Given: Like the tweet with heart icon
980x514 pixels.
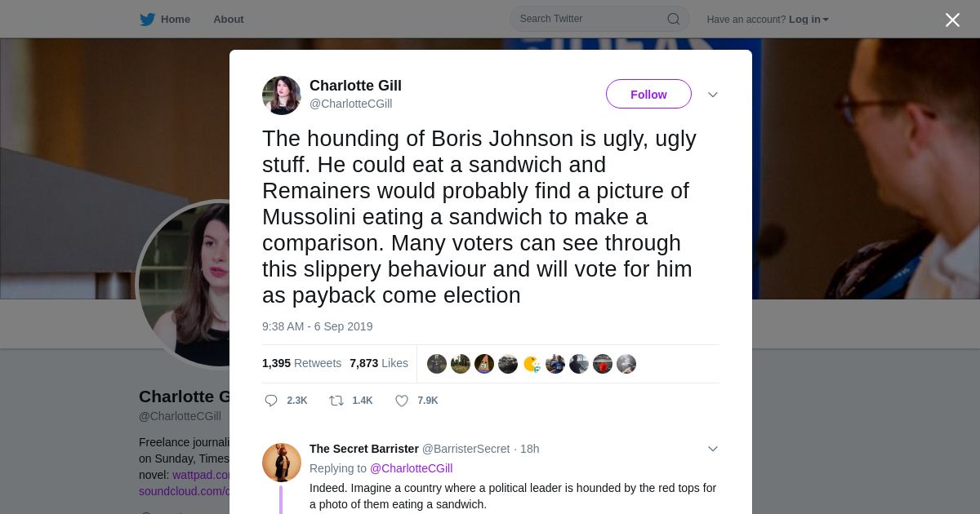Looking at the screenshot, I should coord(402,401).
